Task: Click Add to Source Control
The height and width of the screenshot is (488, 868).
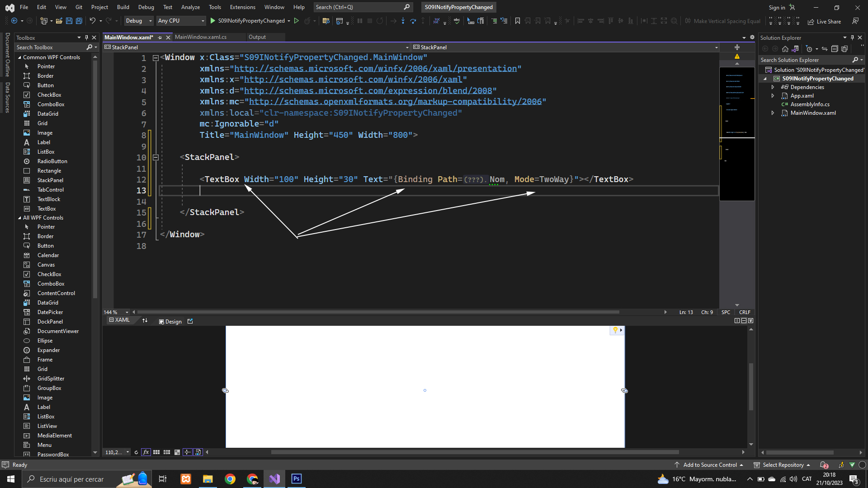Action: point(710,465)
